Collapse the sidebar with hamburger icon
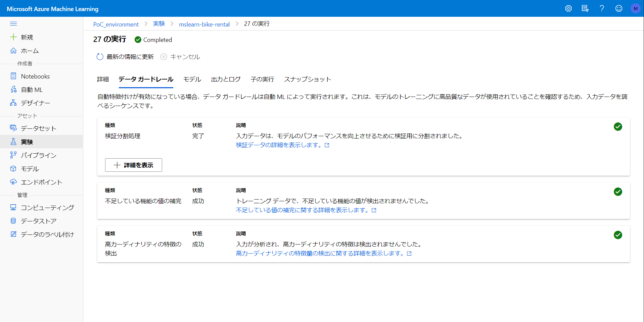 (x=13, y=23)
